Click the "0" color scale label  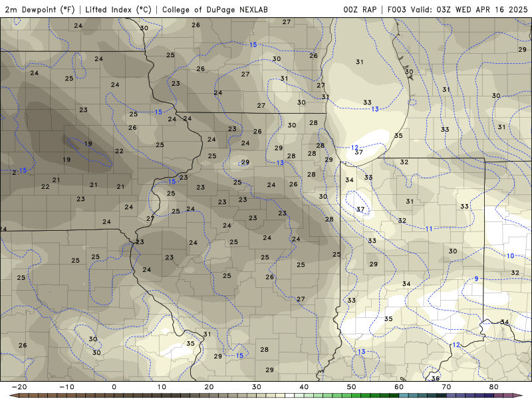[x=114, y=387]
